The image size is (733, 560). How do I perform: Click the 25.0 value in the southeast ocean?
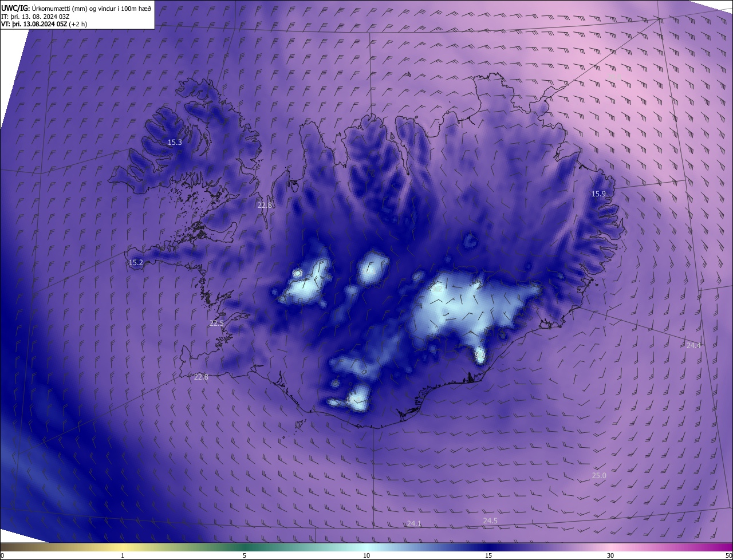click(x=599, y=476)
